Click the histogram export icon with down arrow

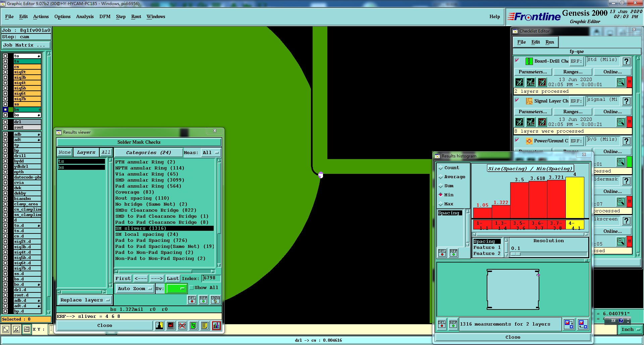569,324
